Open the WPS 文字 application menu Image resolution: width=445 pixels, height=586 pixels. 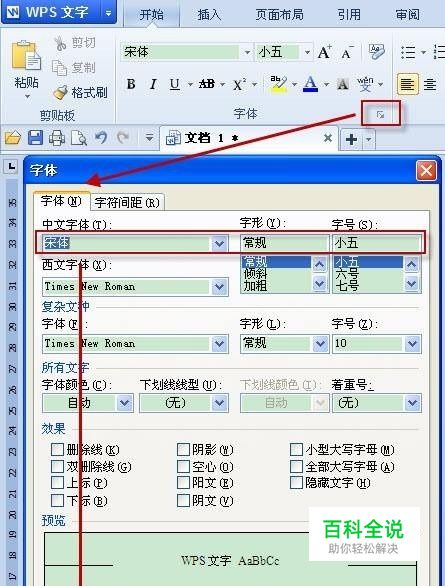point(59,12)
